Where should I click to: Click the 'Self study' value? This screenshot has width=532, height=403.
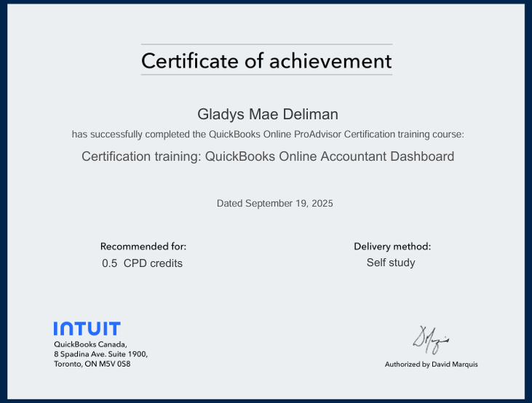391,263
